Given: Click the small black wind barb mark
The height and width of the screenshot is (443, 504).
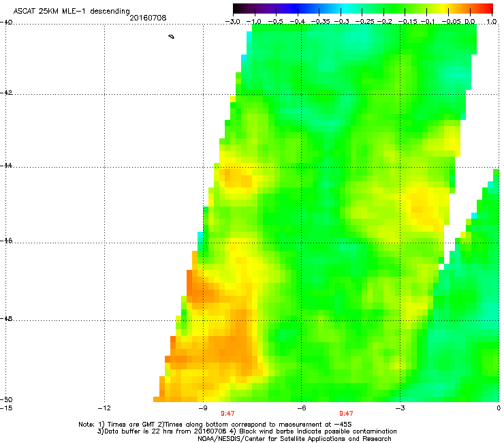Looking at the screenshot, I should 172,37.
